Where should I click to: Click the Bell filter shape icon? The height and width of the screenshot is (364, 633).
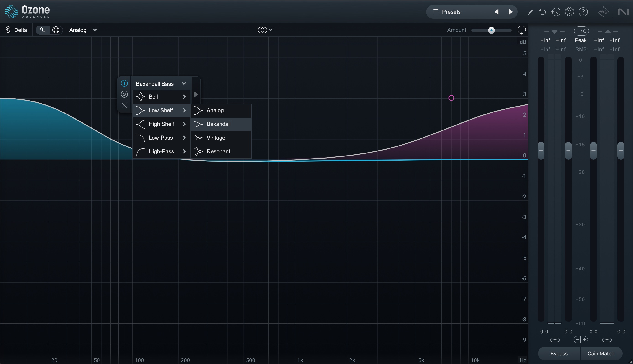click(x=141, y=97)
